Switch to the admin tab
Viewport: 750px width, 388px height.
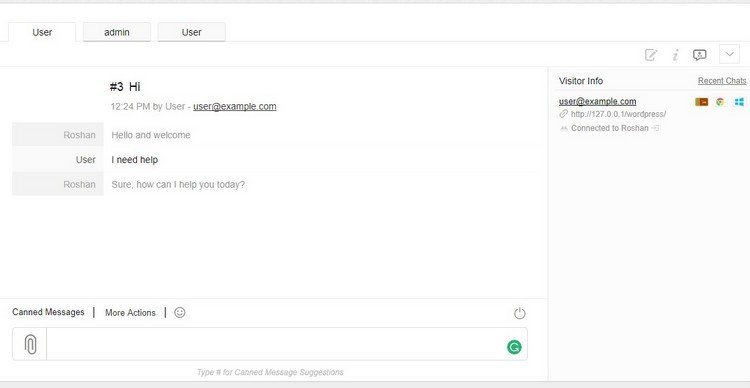point(117,32)
